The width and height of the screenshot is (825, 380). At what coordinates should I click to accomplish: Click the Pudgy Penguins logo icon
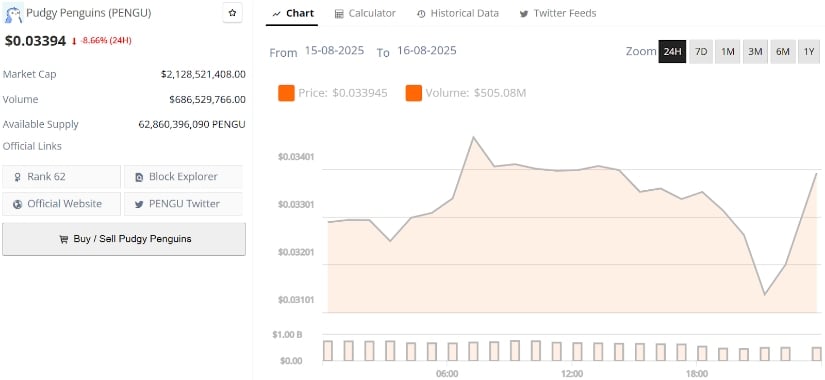[13, 13]
